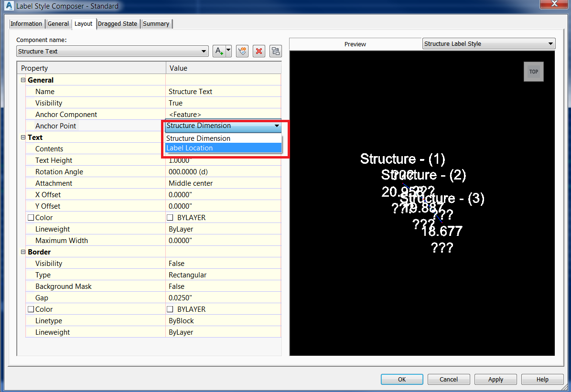Screen dimensions: 571x392
Task: Click the Attachment value Middle center
Action: click(x=223, y=183)
